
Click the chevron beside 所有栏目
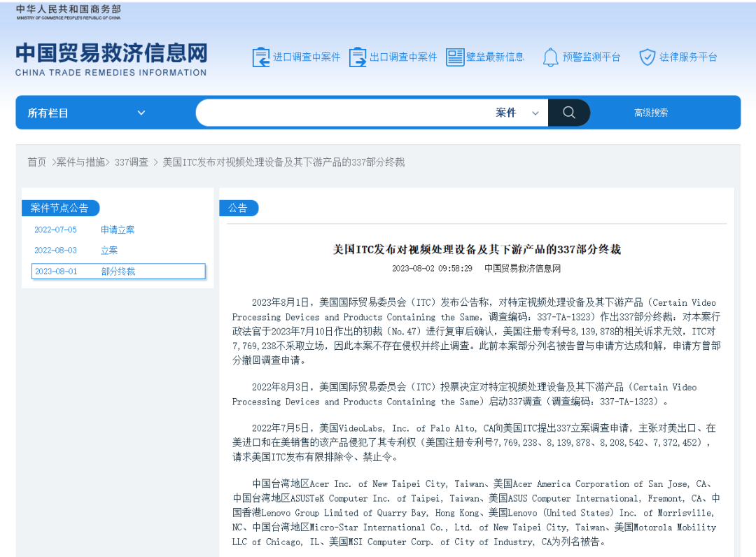click(141, 113)
